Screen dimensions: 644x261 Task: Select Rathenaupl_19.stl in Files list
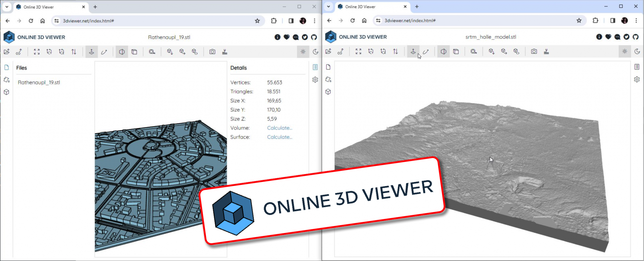(x=39, y=82)
